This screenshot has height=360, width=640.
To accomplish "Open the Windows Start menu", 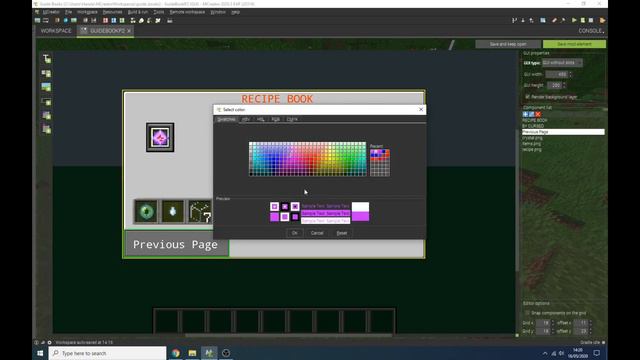I will click(x=40, y=353).
